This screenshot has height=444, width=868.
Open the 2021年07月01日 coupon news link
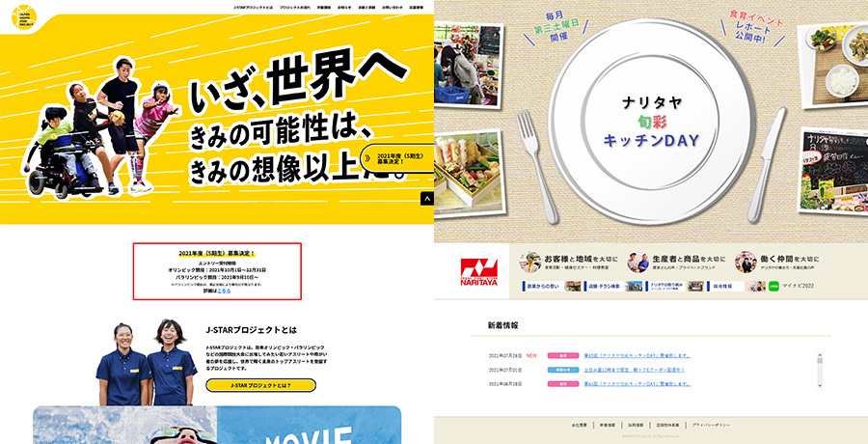pos(635,370)
